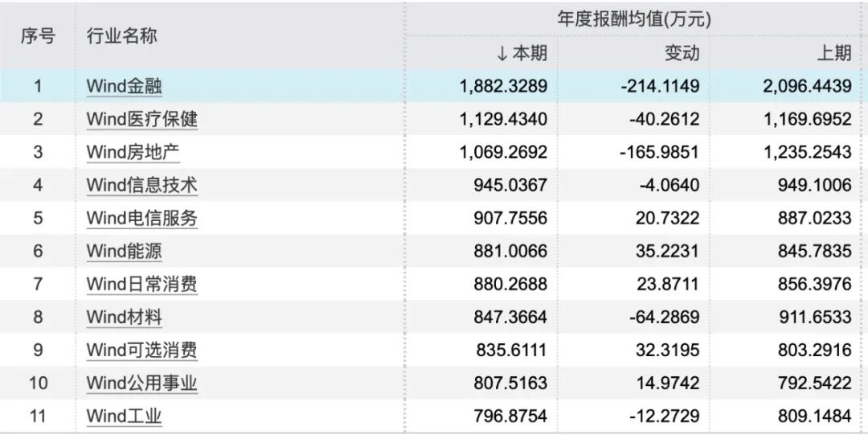Open the Wind信息技术 industry link
The height and width of the screenshot is (439, 868).
tap(141, 185)
